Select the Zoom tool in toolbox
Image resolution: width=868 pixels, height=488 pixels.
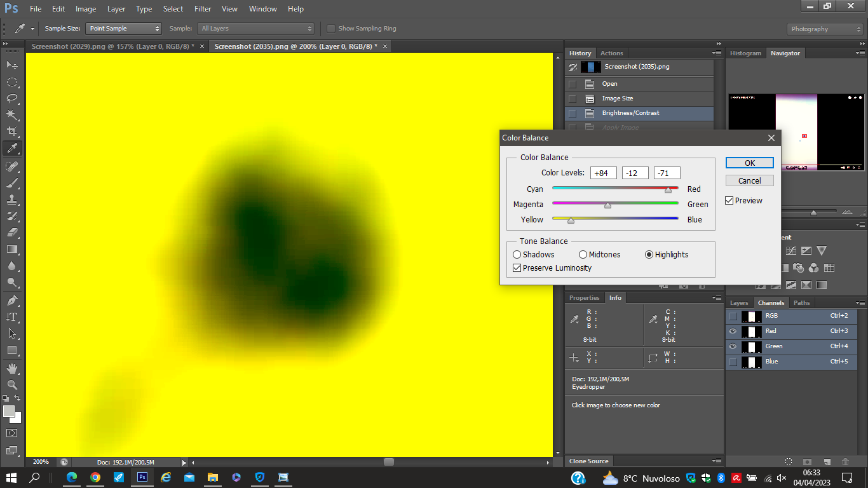(12, 385)
